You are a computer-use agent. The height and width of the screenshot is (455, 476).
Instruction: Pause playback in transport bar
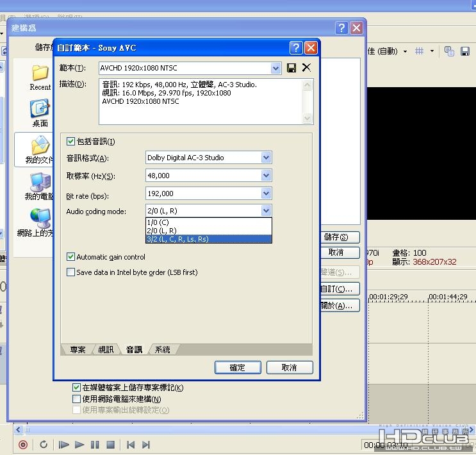point(95,445)
